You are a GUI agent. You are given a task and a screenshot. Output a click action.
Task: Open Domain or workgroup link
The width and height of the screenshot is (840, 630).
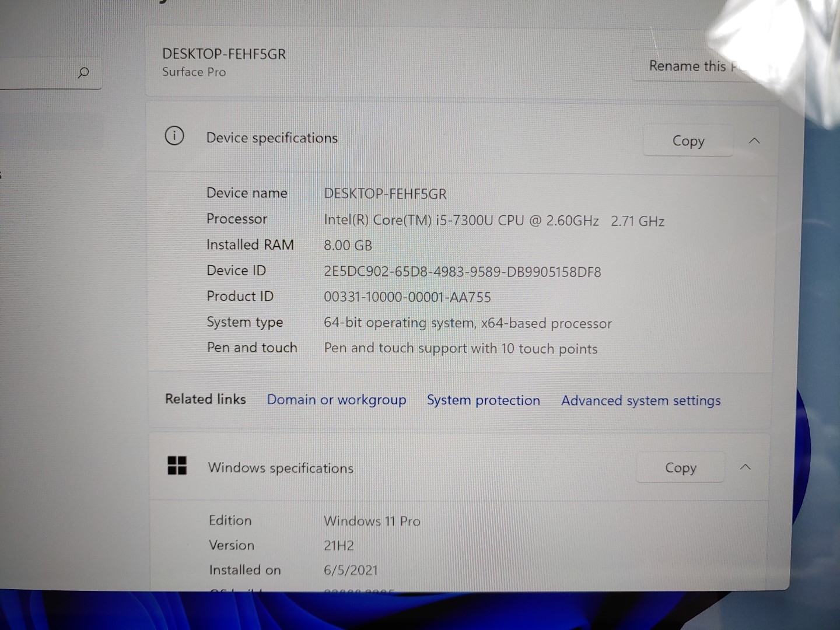point(337,400)
